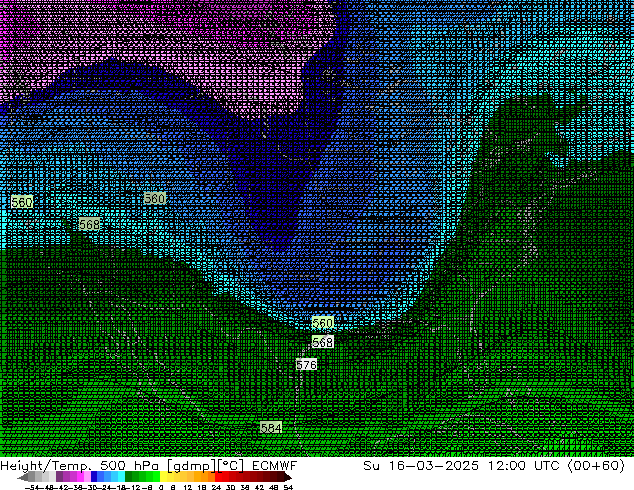The height and width of the screenshot is (490, 634).
Task: Click the 560 label above the central 568
Action: pos(322,323)
